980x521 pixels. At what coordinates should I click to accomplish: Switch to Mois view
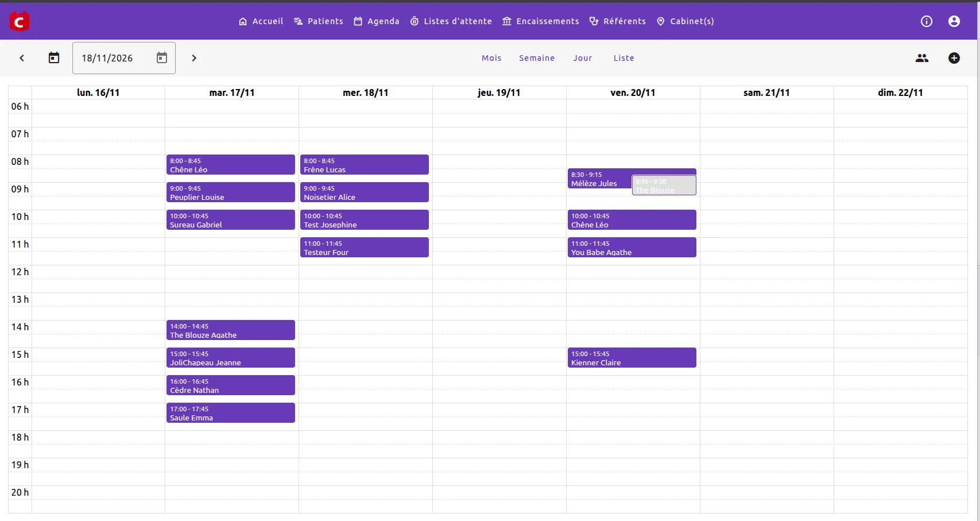tap(491, 58)
